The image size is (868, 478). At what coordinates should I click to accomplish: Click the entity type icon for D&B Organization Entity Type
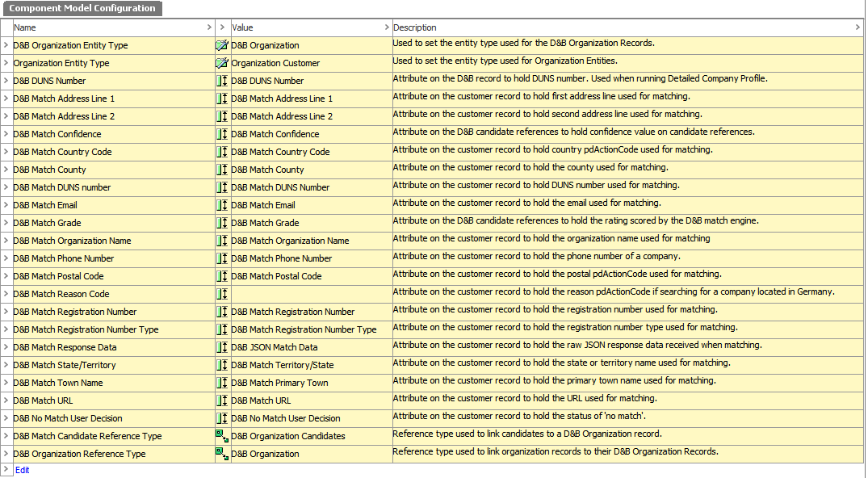coord(222,45)
